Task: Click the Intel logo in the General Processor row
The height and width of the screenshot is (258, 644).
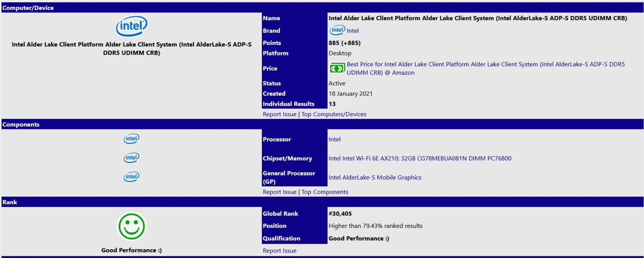Action: [131, 176]
